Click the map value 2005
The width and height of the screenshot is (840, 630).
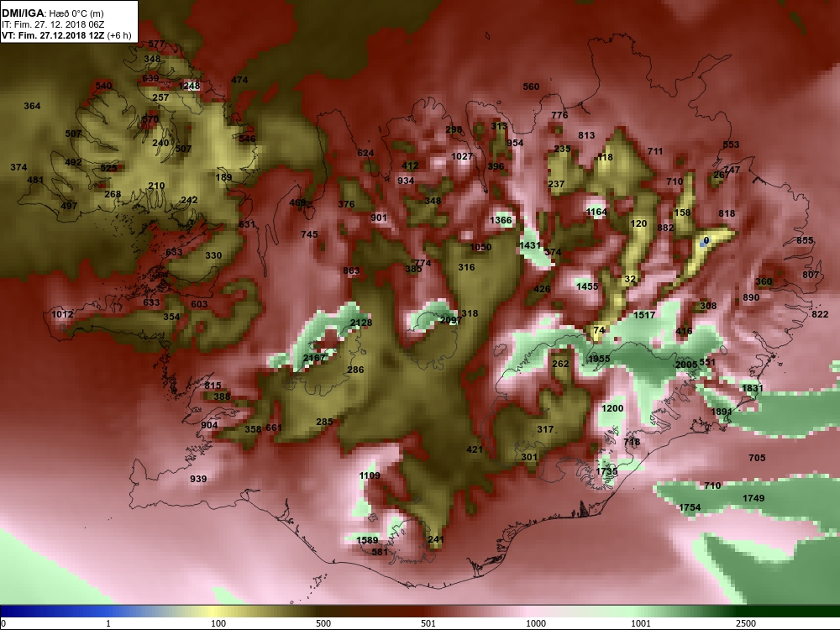point(686,365)
